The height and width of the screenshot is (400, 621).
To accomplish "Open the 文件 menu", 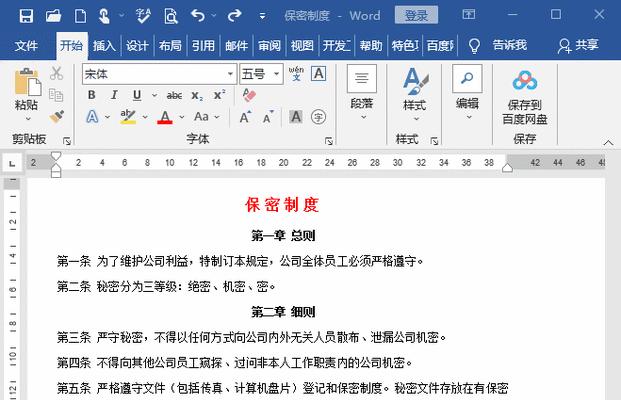I will coord(26,46).
